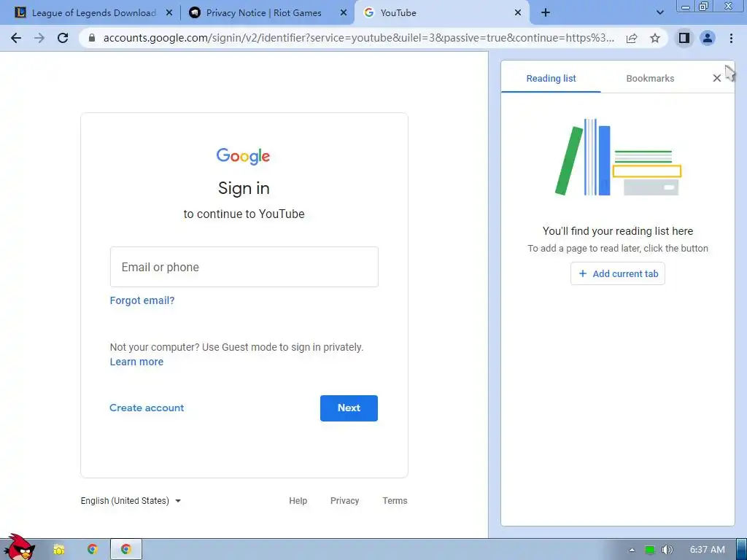Image resolution: width=747 pixels, height=560 pixels.
Task: View site information lock icon
Action: (x=92, y=38)
